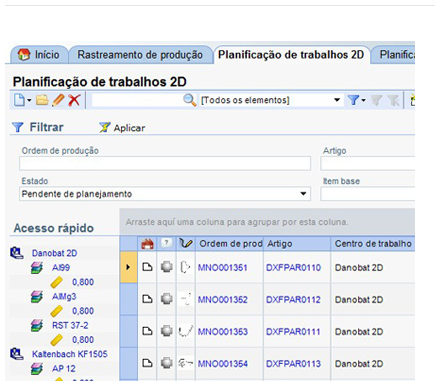Click the Item base input field
The width and height of the screenshot is (435, 382).
(x=368, y=194)
